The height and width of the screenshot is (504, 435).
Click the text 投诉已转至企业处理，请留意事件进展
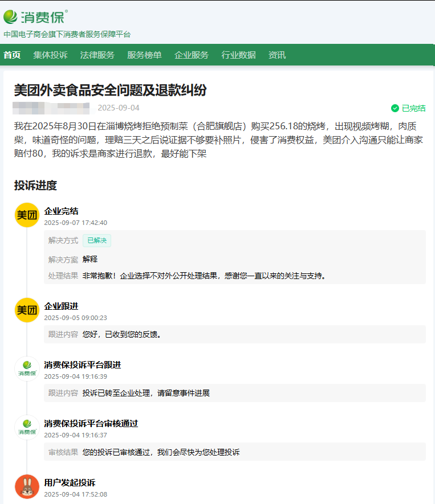coord(146,393)
